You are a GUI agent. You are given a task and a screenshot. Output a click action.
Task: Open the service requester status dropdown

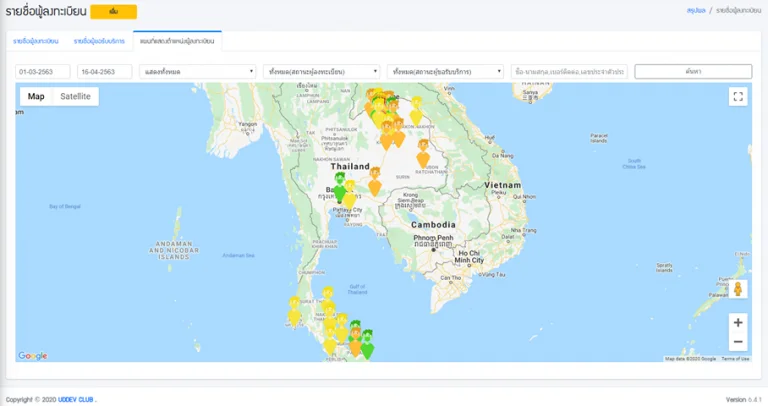(445, 72)
